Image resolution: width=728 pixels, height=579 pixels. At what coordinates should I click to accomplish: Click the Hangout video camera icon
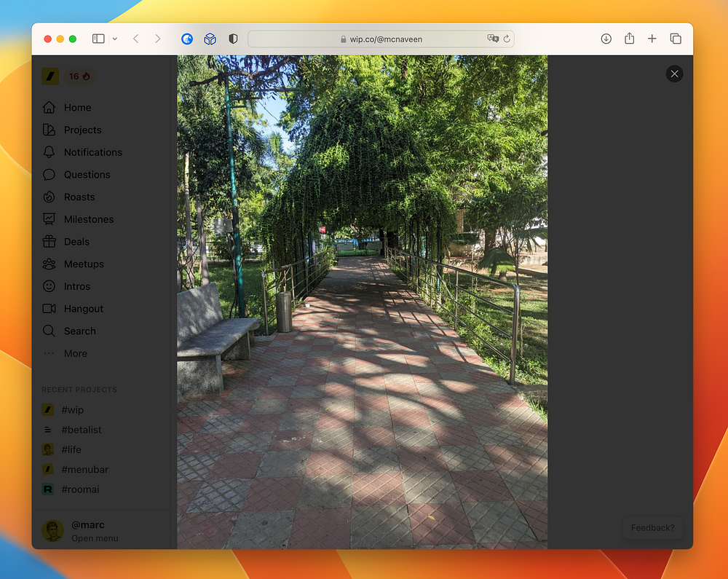49,308
